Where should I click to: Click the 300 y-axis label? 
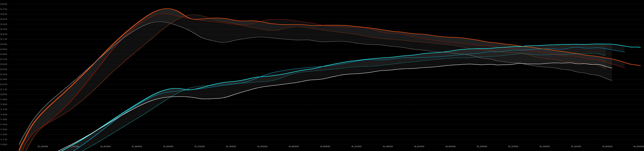[x=4, y=44]
